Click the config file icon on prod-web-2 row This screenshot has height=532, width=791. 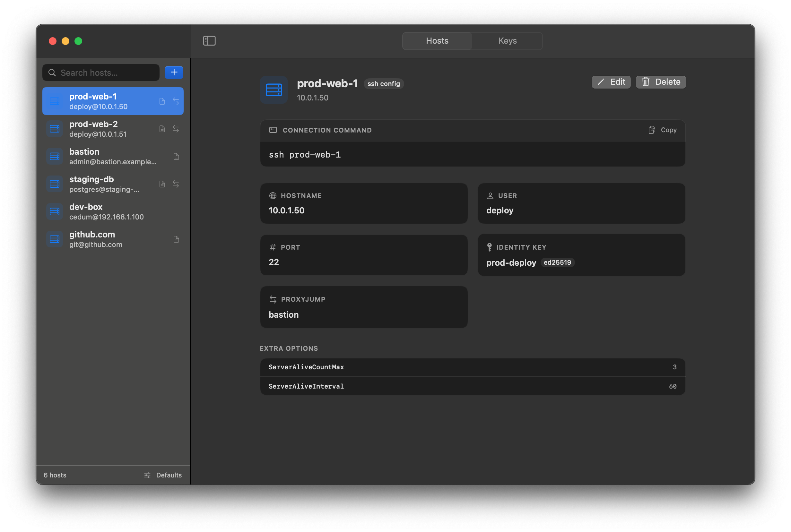click(x=162, y=129)
